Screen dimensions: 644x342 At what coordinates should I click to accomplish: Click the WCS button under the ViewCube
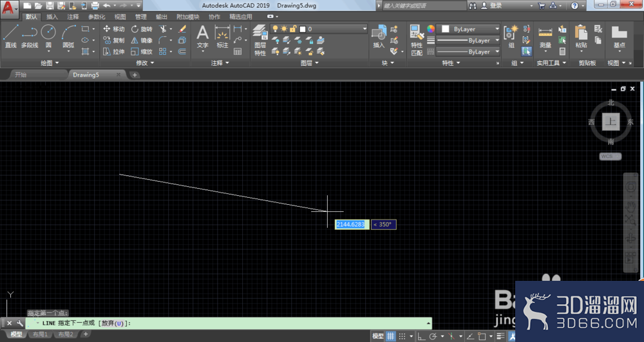coord(610,156)
